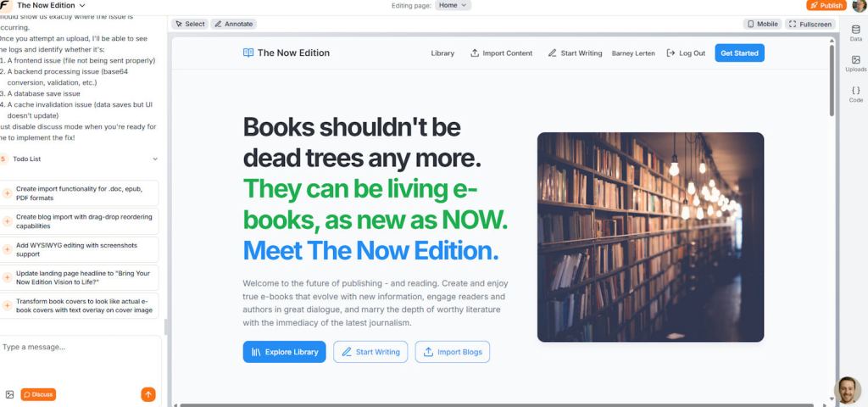868x407 pixels.
Task: Open the Code panel icon
Action: 855,90
